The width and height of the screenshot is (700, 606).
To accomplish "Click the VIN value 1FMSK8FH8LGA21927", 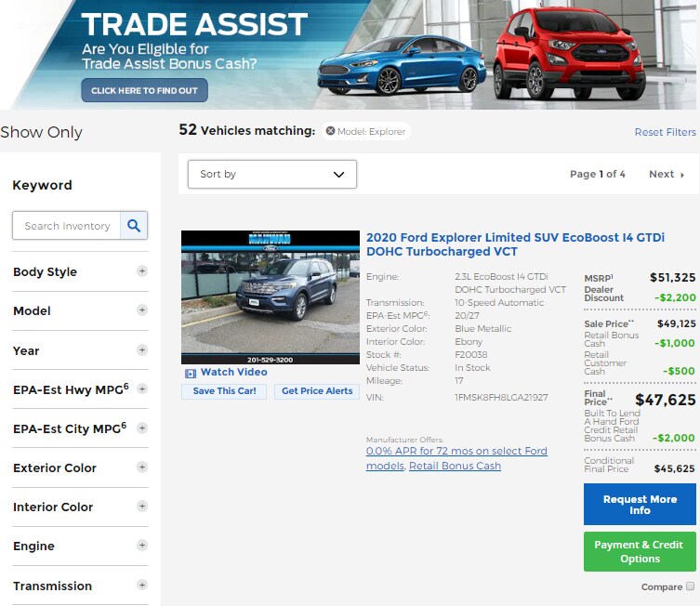I will pyautogui.click(x=501, y=397).
